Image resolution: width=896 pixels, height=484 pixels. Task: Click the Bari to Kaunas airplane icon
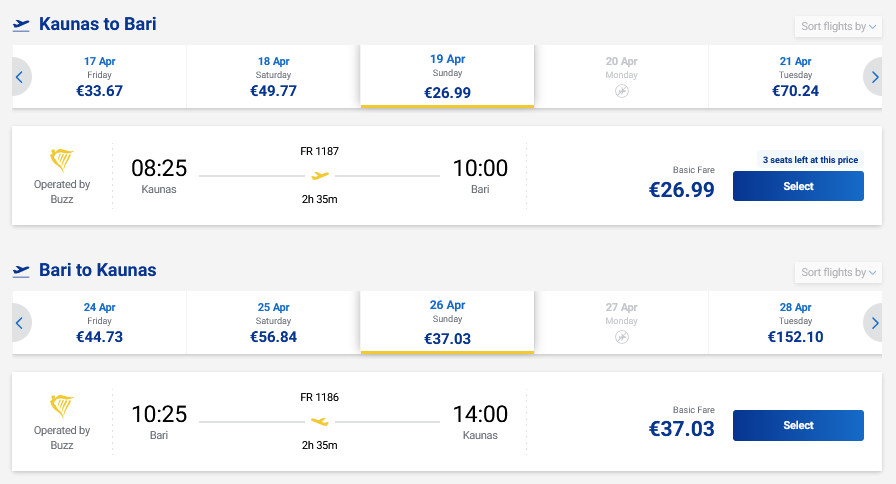pyautogui.click(x=21, y=271)
